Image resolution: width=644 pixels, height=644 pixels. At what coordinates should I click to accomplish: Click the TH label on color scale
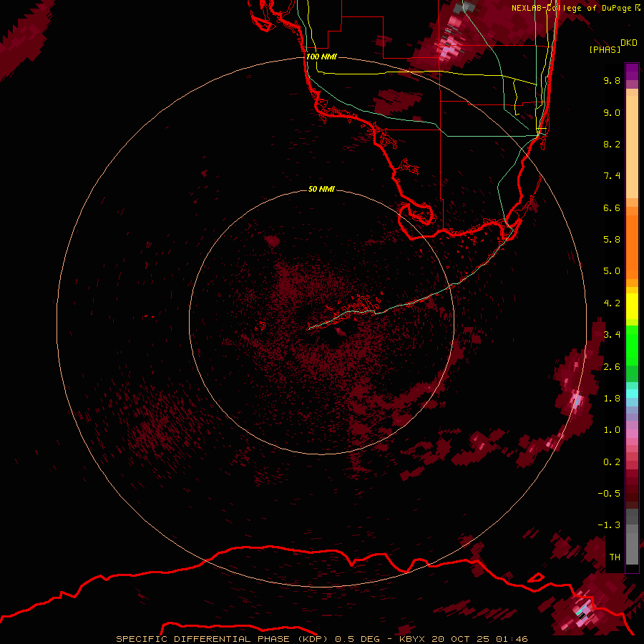click(615, 557)
